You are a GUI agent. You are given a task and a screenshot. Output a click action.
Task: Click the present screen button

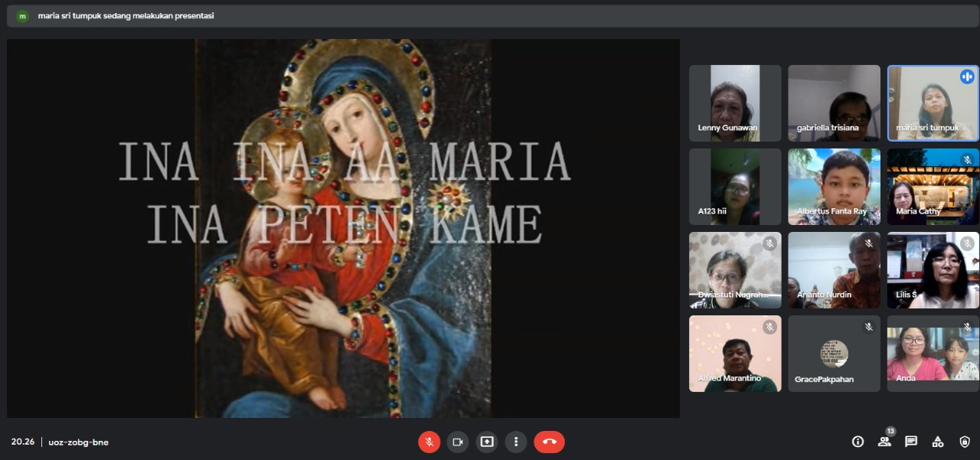487,442
